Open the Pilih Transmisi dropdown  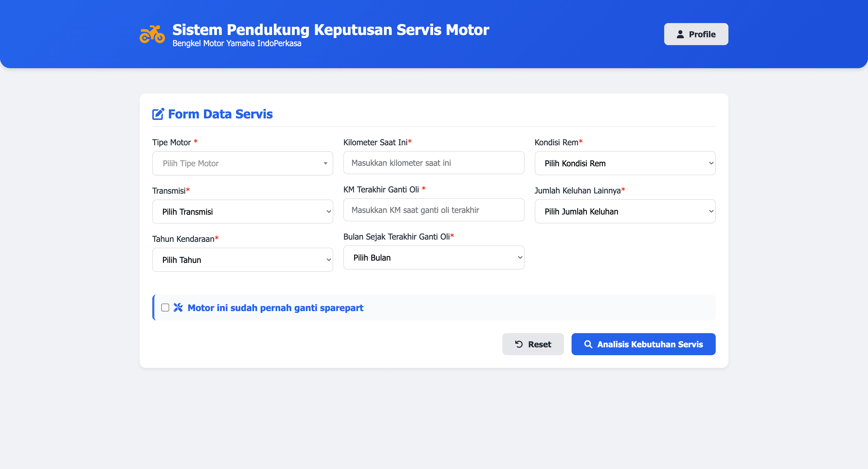click(x=243, y=212)
